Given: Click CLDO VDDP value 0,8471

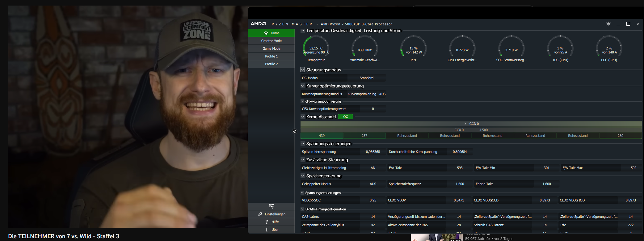Looking at the screenshot, I should click(459, 200).
